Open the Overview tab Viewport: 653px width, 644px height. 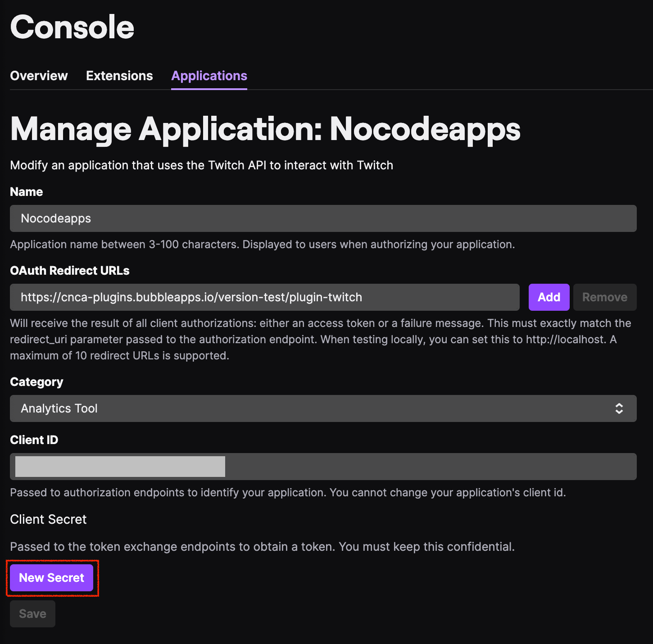39,76
